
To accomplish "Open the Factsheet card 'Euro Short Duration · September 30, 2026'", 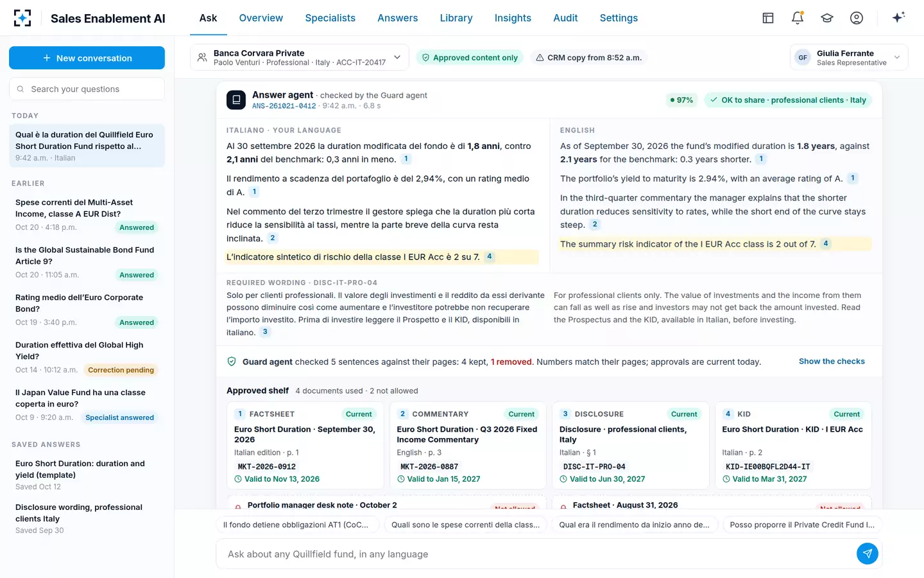I will 305,445.
